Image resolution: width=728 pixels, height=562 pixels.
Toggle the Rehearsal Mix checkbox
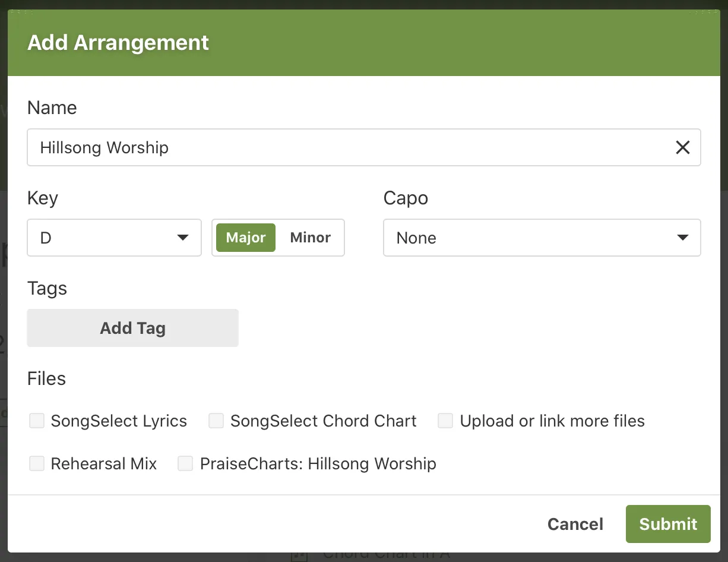pyautogui.click(x=37, y=464)
